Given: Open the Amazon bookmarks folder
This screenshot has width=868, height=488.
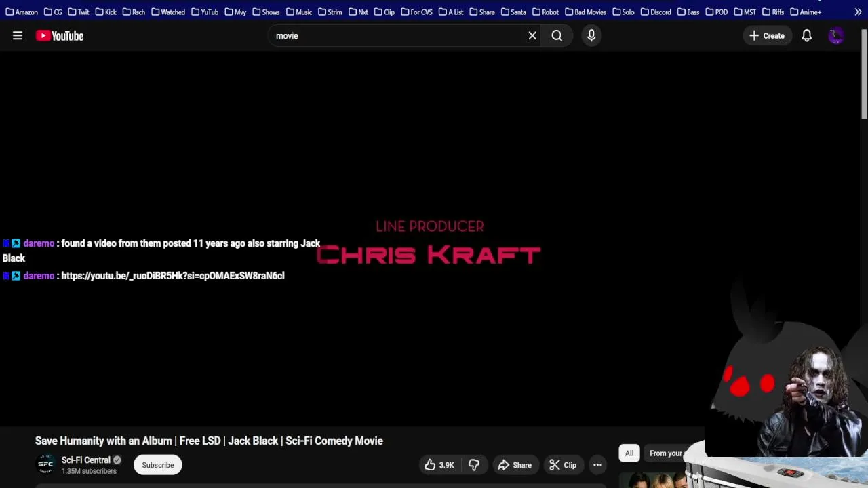Looking at the screenshot, I should (22, 12).
